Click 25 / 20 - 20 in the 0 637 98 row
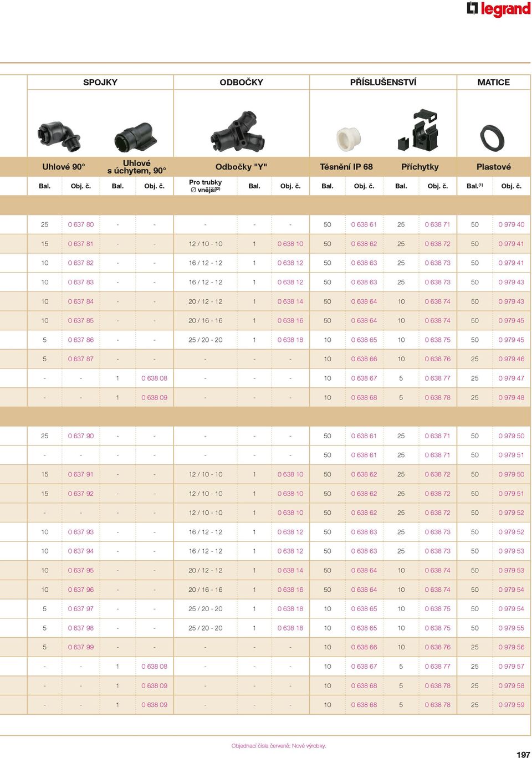Screen dimensions: 532x758 [x=206, y=628]
